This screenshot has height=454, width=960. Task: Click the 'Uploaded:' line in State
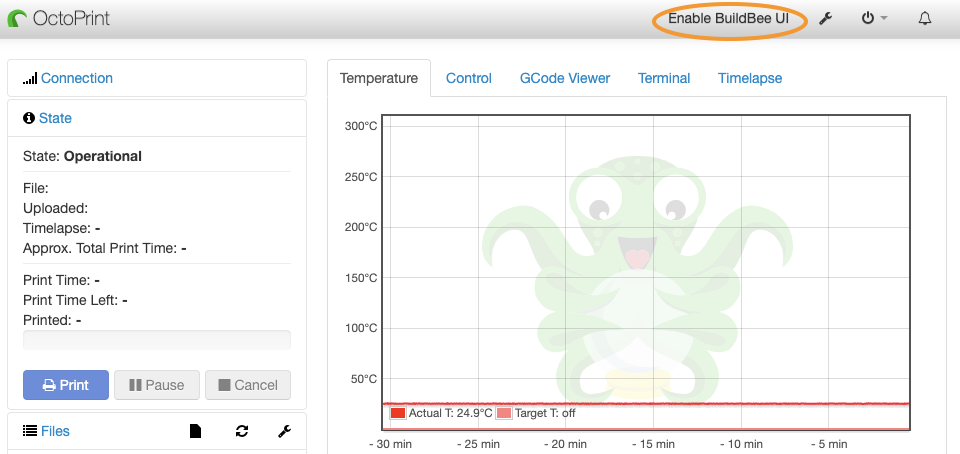[x=56, y=208]
